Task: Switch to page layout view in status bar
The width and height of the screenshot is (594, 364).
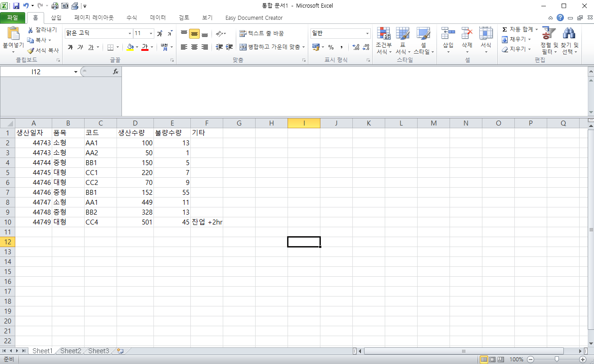Action: 493,359
